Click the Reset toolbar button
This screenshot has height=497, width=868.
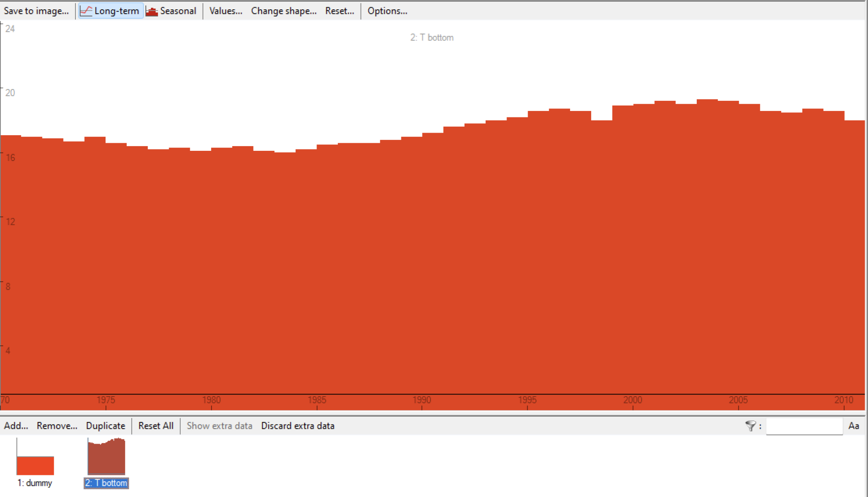point(339,11)
